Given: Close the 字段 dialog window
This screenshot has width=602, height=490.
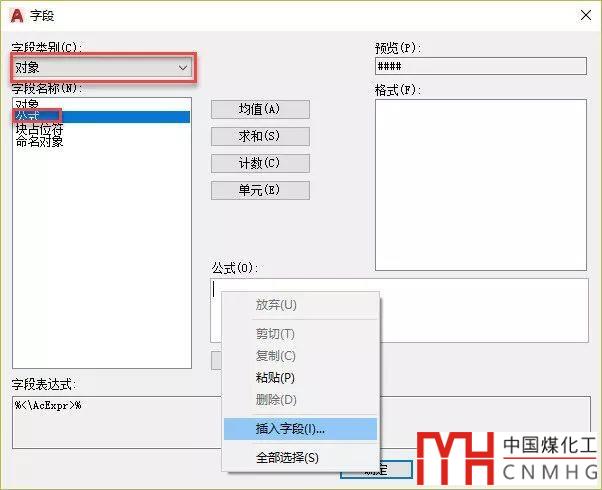Looking at the screenshot, I should (583, 15).
